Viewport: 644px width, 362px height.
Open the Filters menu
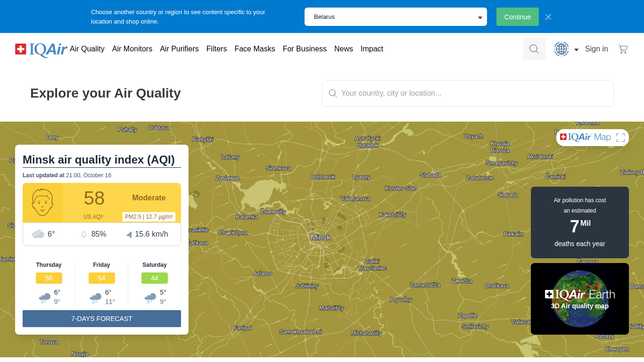pos(216,49)
